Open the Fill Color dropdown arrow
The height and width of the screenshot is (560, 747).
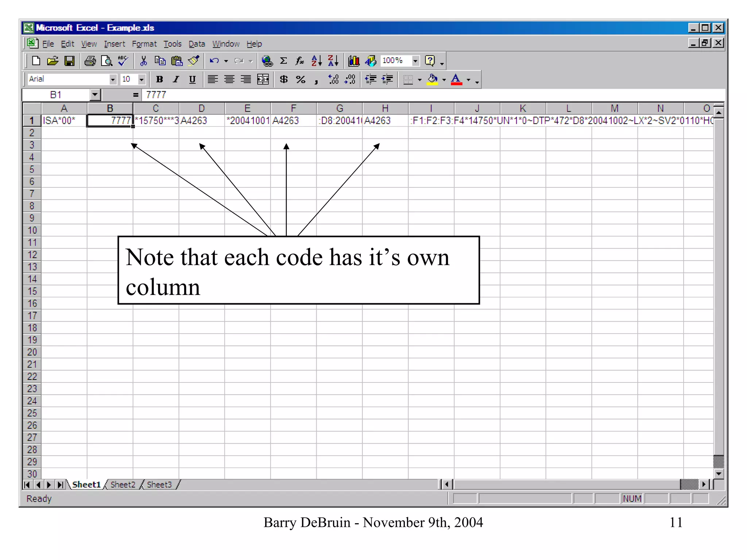click(x=444, y=79)
